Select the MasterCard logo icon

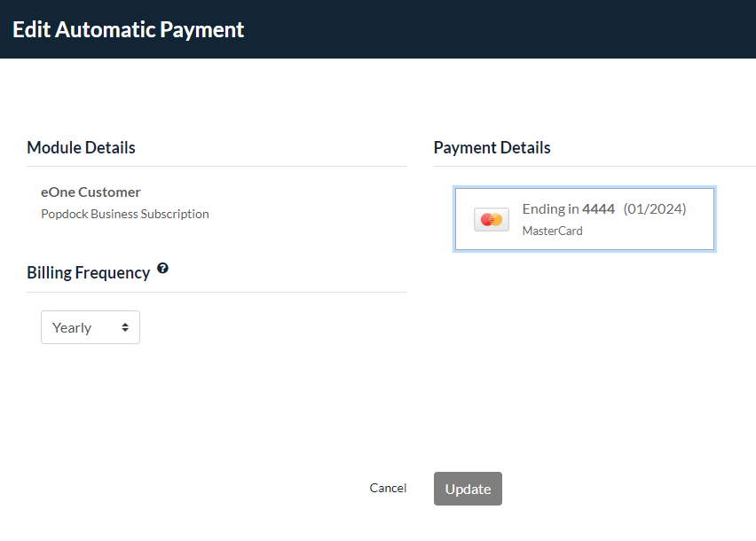492,220
